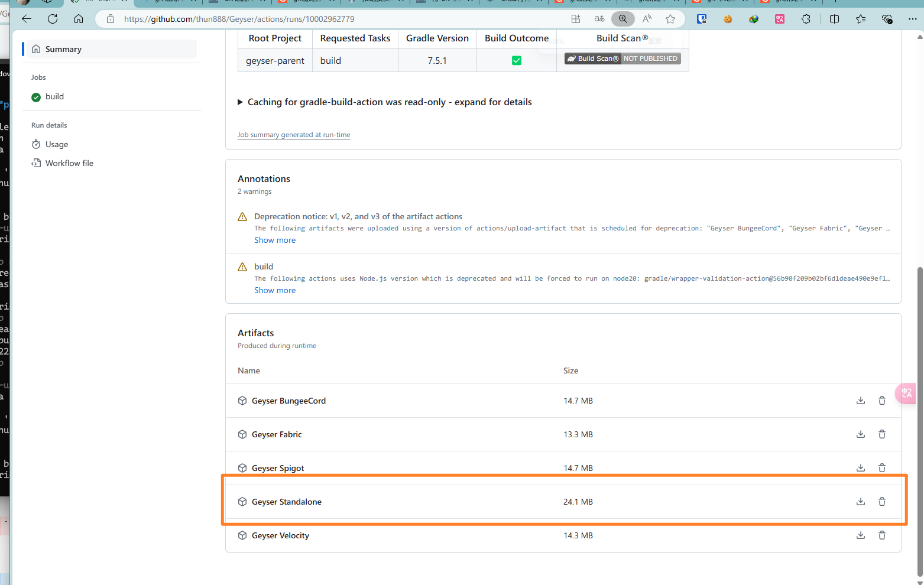The image size is (924, 585).
Task: Open the Geyser Spigot artifact
Action: tap(278, 468)
